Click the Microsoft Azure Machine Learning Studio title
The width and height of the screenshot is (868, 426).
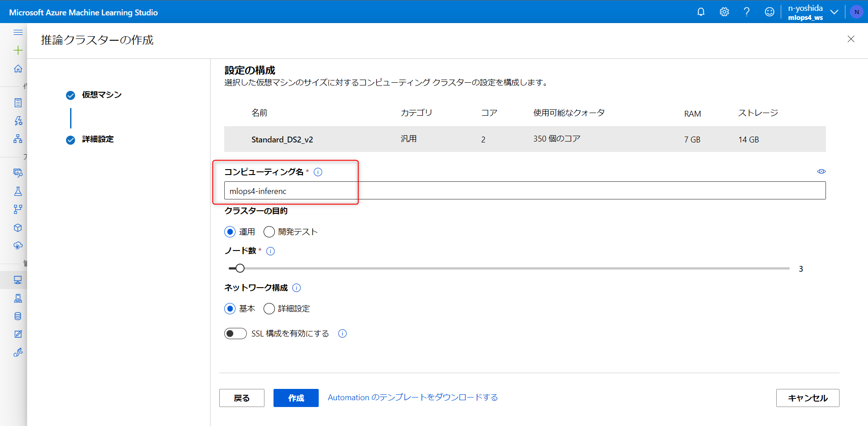coord(84,12)
